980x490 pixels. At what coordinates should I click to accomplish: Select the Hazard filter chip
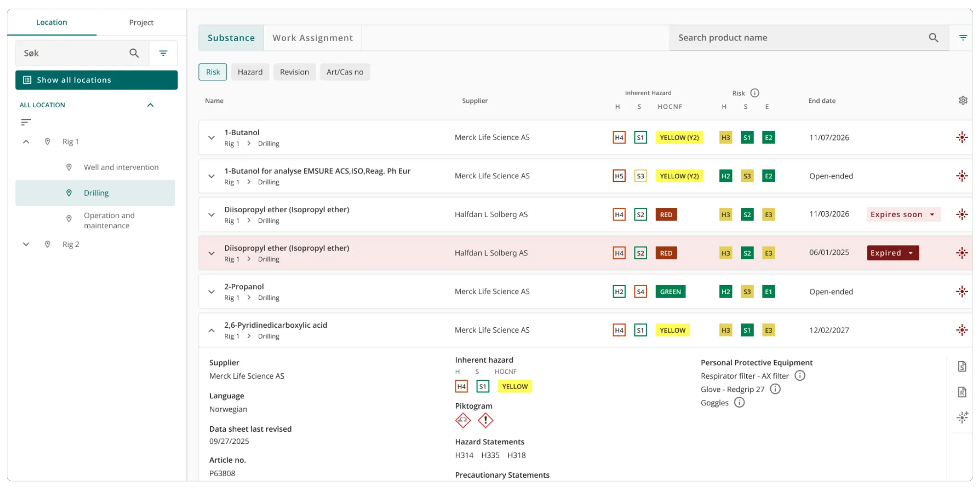pos(250,72)
